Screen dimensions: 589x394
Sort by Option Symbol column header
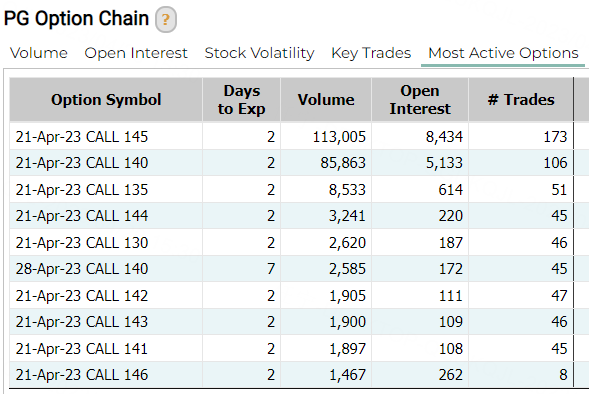pos(106,100)
